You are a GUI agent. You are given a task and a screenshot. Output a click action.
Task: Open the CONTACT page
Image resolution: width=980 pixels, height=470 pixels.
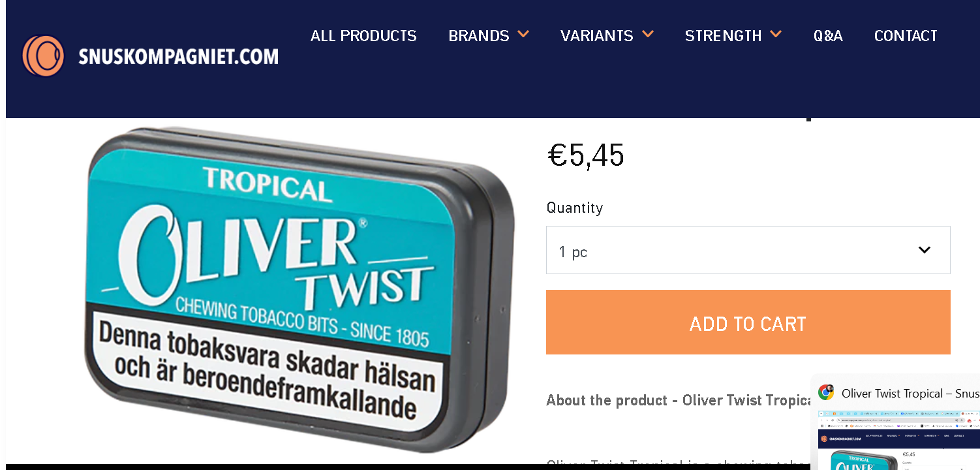pos(906,36)
